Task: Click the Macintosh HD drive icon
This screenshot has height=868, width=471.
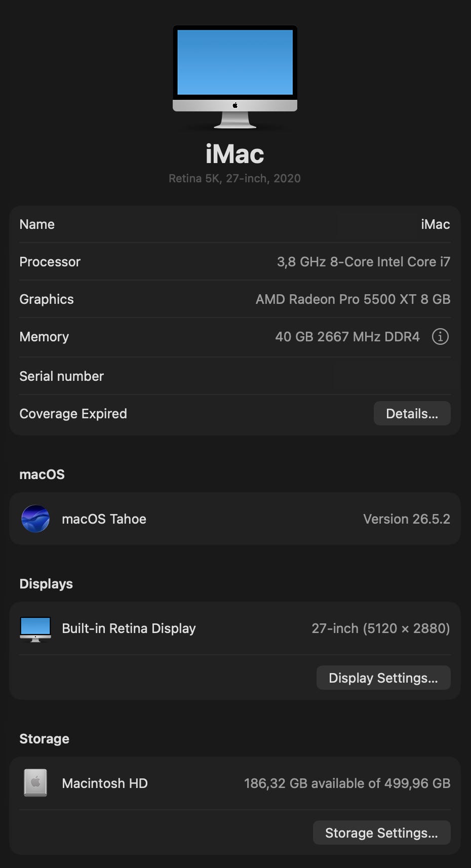Action: point(35,783)
